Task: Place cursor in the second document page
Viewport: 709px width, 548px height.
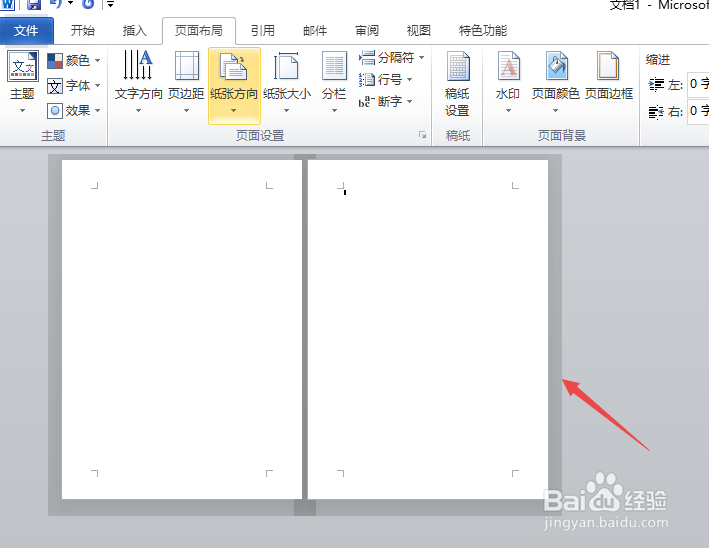Action: coord(428,329)
